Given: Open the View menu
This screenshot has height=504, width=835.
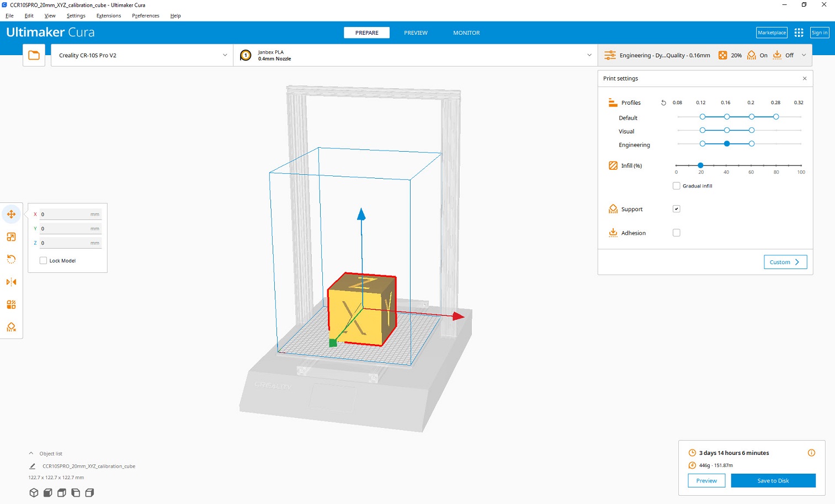Looking at the screenshot, I should pyautogui.click(x=50, y=15).
